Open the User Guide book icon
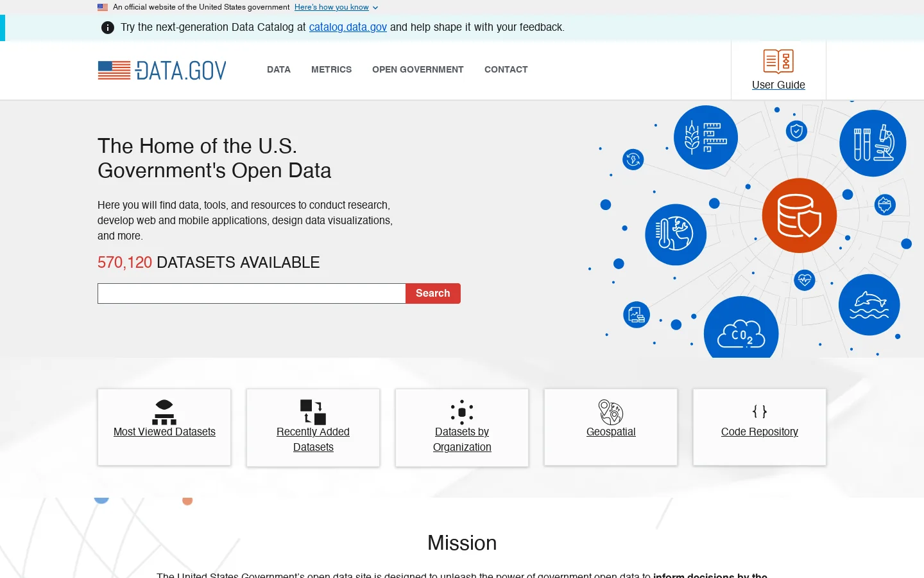The image size is (924, 578). [778, 61]
